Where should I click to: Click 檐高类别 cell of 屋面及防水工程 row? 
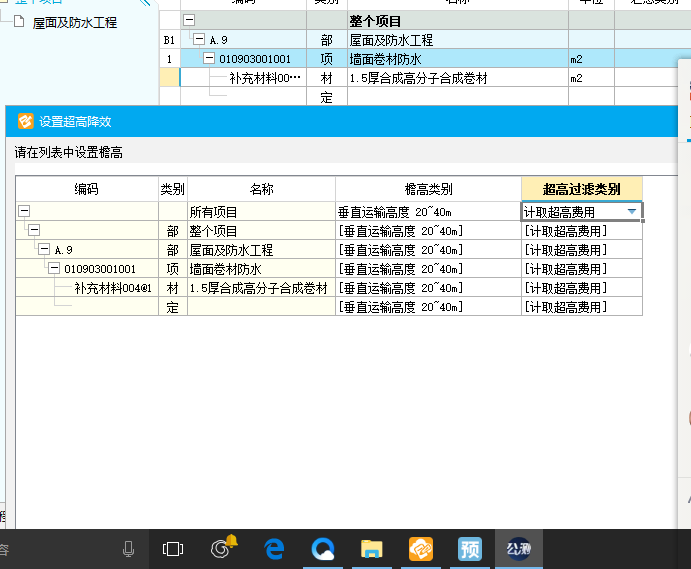[428, 249]
